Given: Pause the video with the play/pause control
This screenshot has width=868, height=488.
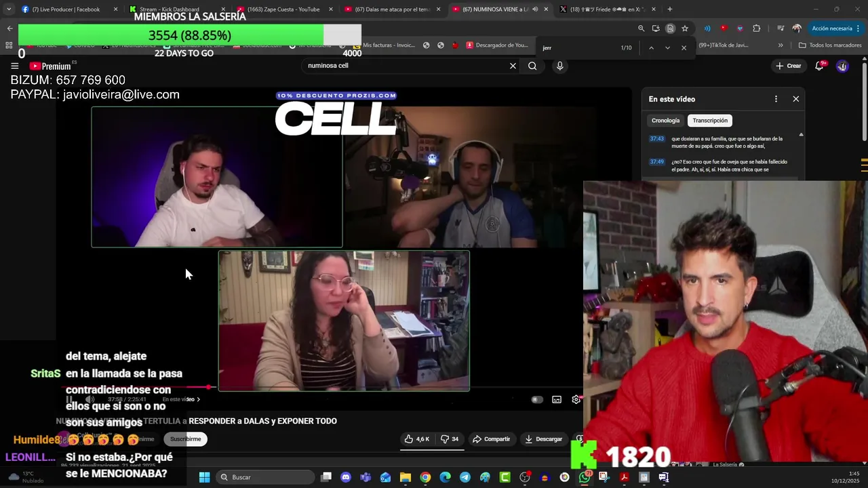Looking at the screenshot, I should (x=69, y=399).
